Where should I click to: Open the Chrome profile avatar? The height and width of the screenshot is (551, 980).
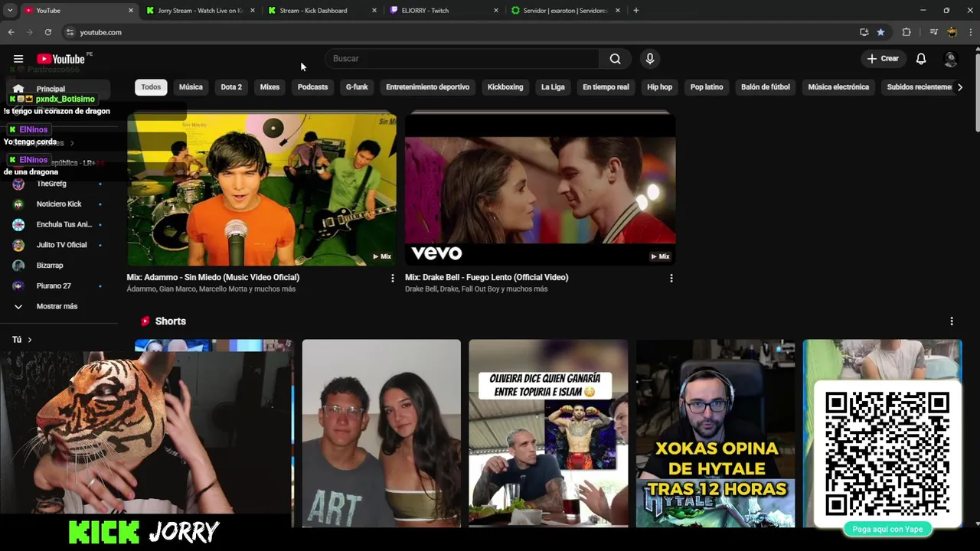[x=952, y=32]
